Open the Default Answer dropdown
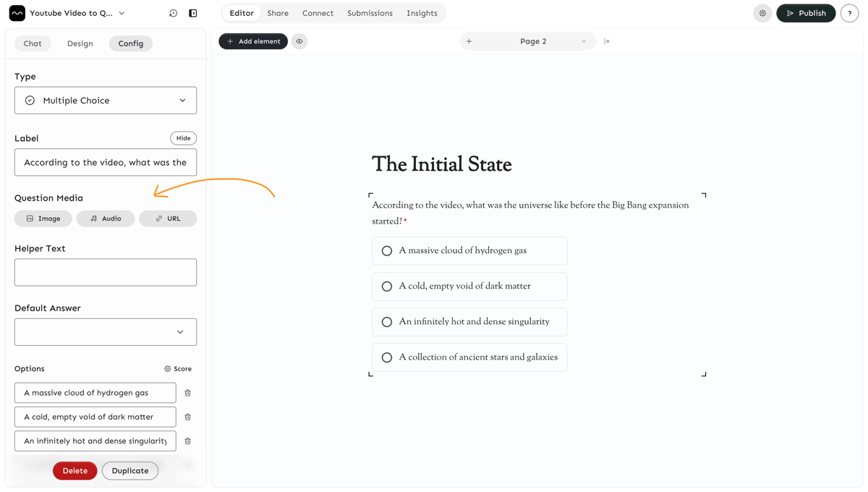 [106, 332]
